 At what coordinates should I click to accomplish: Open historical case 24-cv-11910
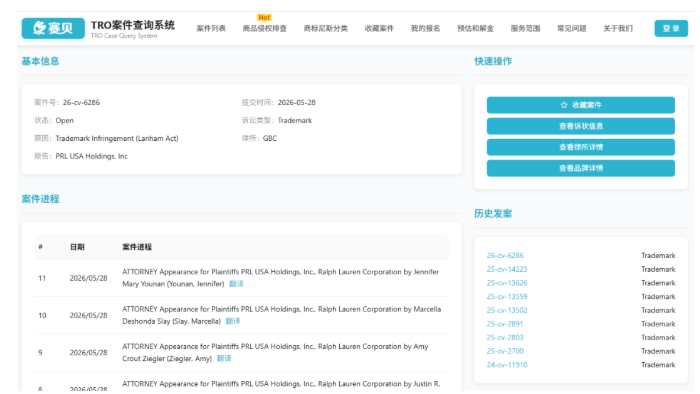pos(507,365)
